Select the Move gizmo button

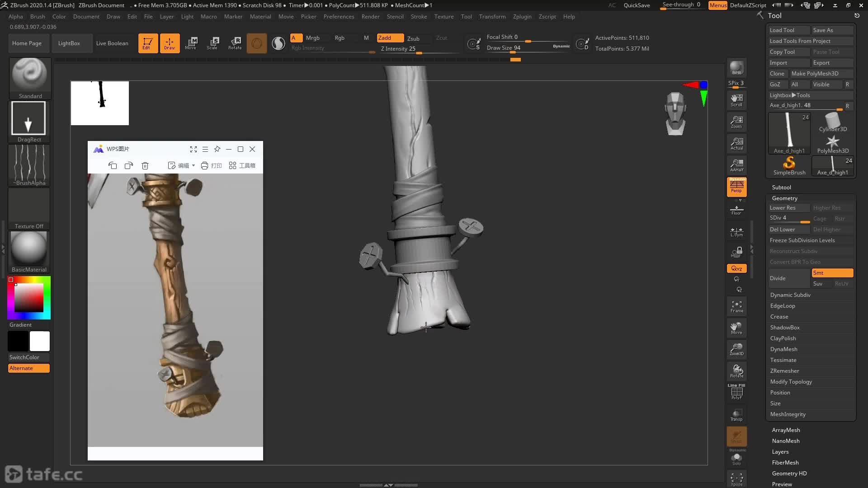191,43
